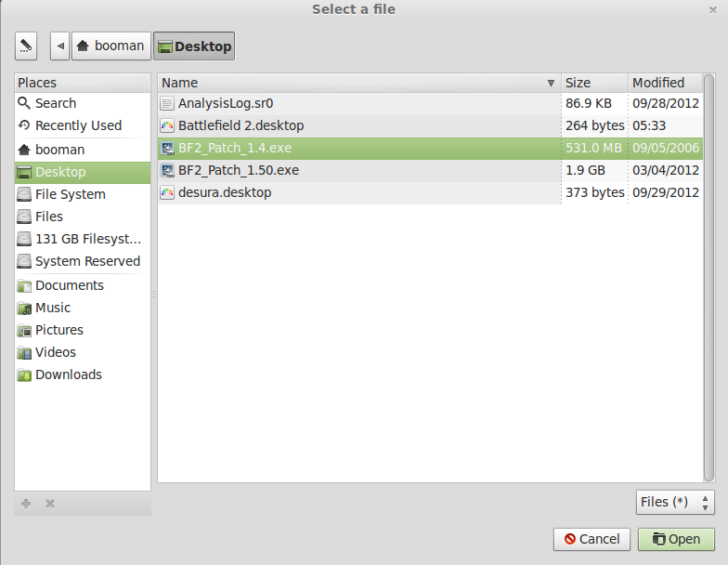Click the booman home icon in Places
The width and height of the screenshot is (728, 565).
24,150
